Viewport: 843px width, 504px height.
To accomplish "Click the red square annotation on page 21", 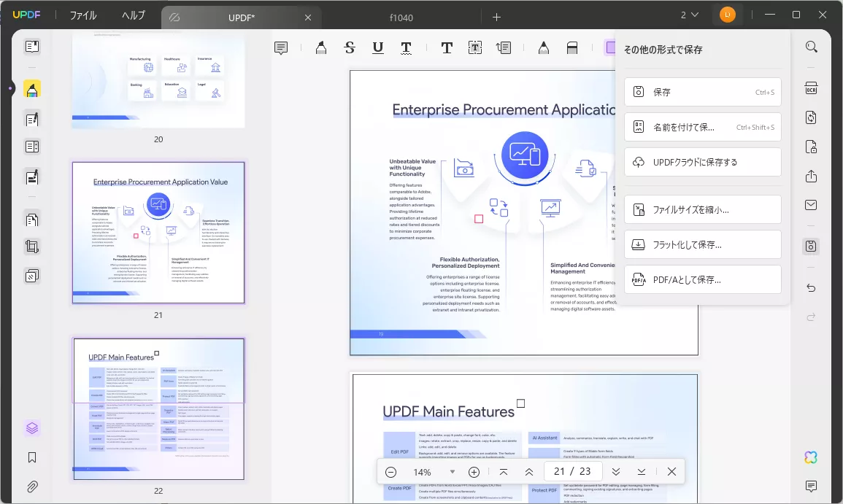I will click(479, 219).
